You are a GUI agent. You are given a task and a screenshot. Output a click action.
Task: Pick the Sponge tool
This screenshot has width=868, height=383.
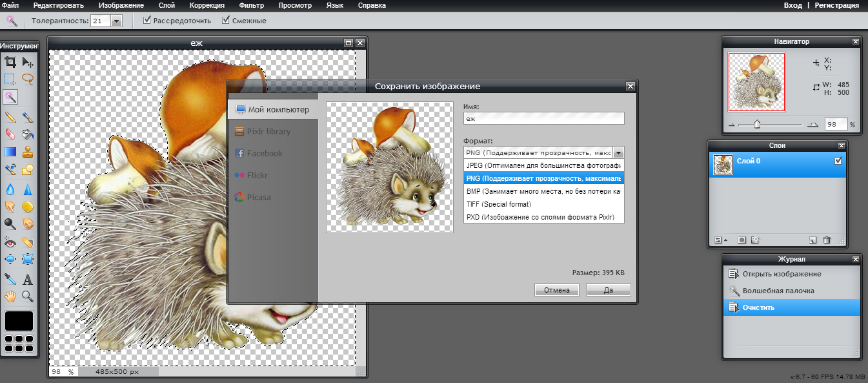28,207
